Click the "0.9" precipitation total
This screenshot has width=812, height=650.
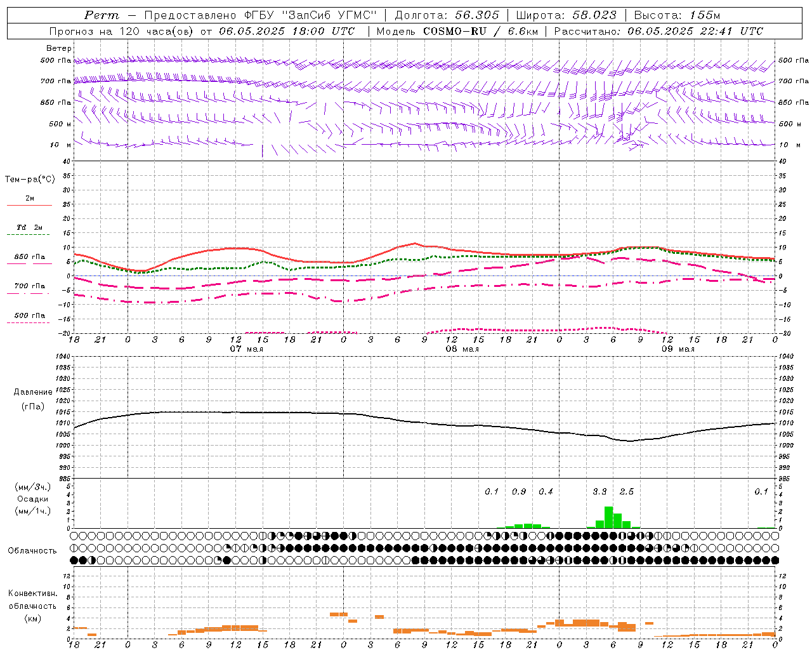click(519, 491)
